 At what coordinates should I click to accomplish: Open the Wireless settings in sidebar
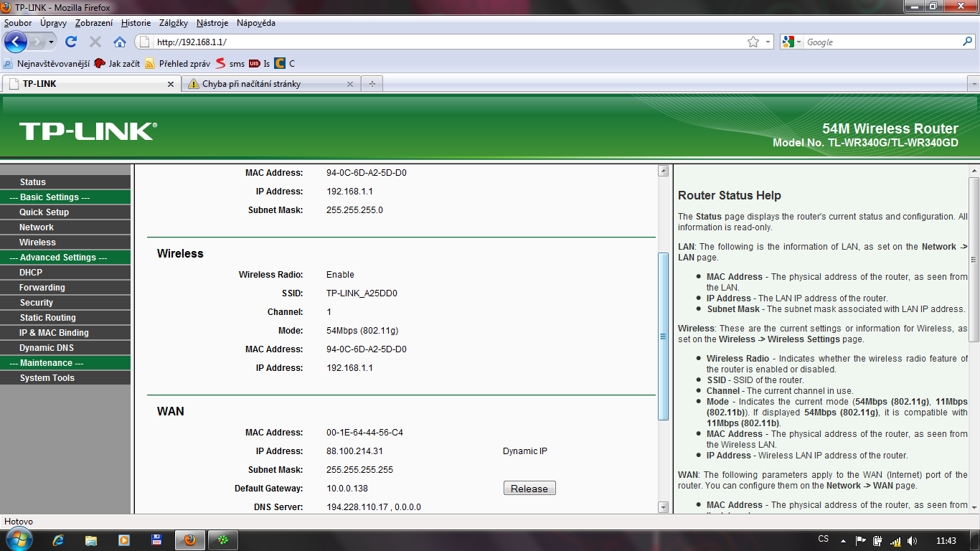coord(37,242)
